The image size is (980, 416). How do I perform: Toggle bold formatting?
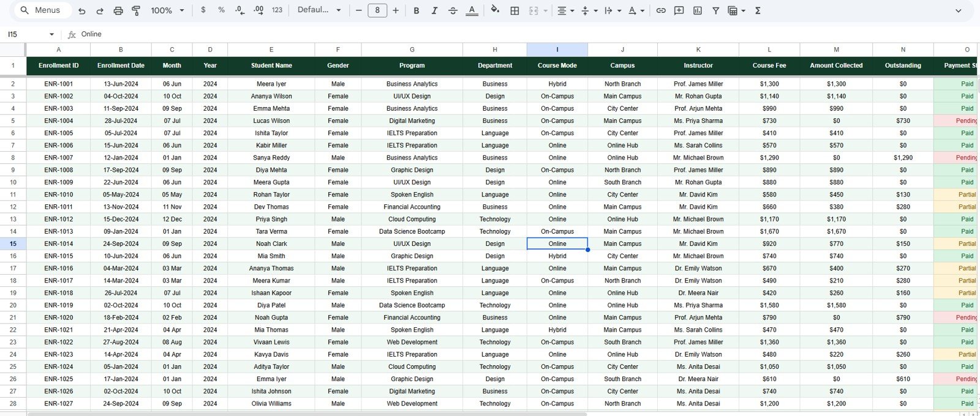[x=417, y=10]
